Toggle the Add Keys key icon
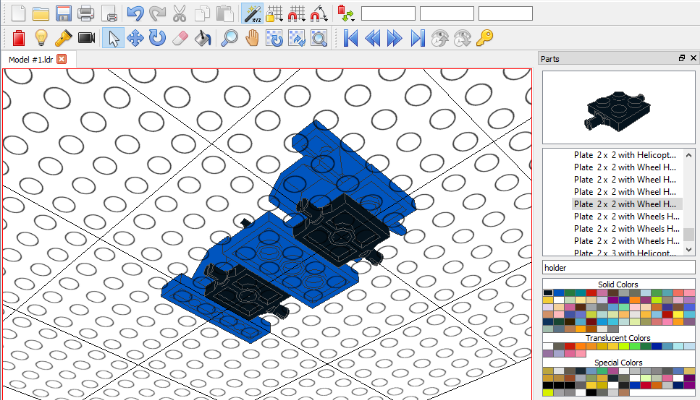Viewport: 700px width, 400px height. pyautogui.click(x=484, y=38)
